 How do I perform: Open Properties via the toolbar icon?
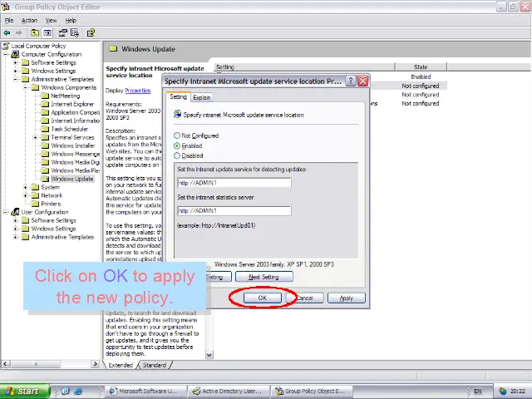tap(63, 33)
